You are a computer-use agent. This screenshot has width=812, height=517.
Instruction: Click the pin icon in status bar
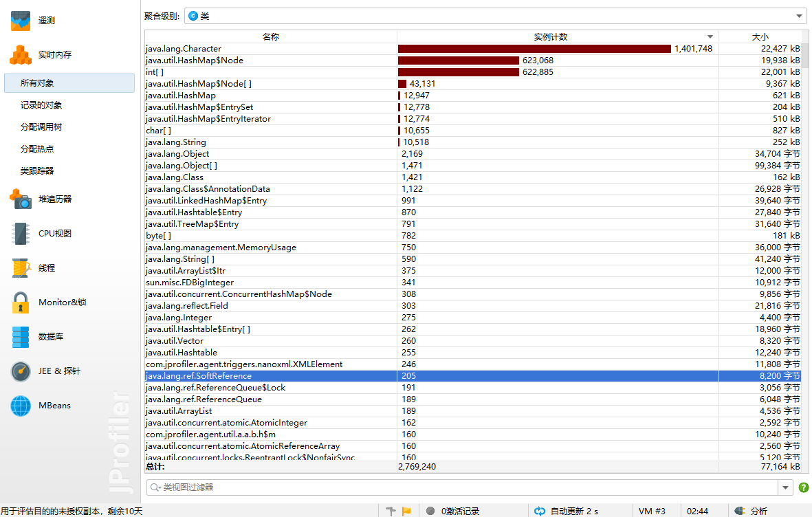[x=391, y=511]
